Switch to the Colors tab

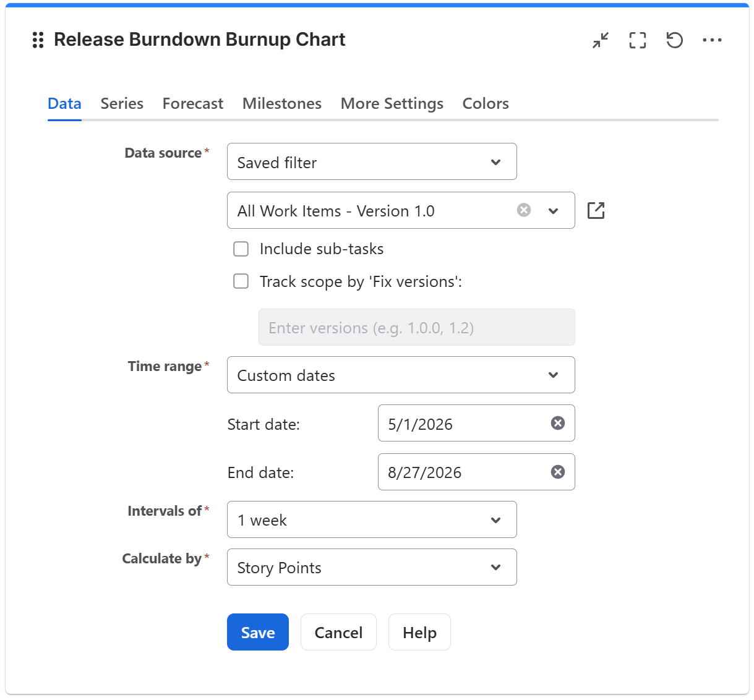point(486,103)
